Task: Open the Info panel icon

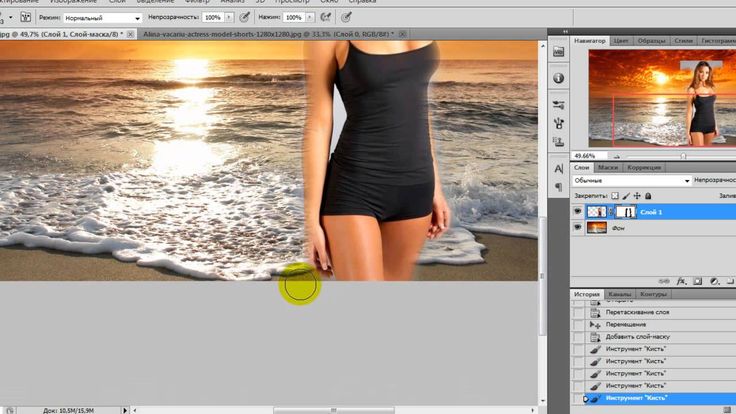Action: pos(559,78)
